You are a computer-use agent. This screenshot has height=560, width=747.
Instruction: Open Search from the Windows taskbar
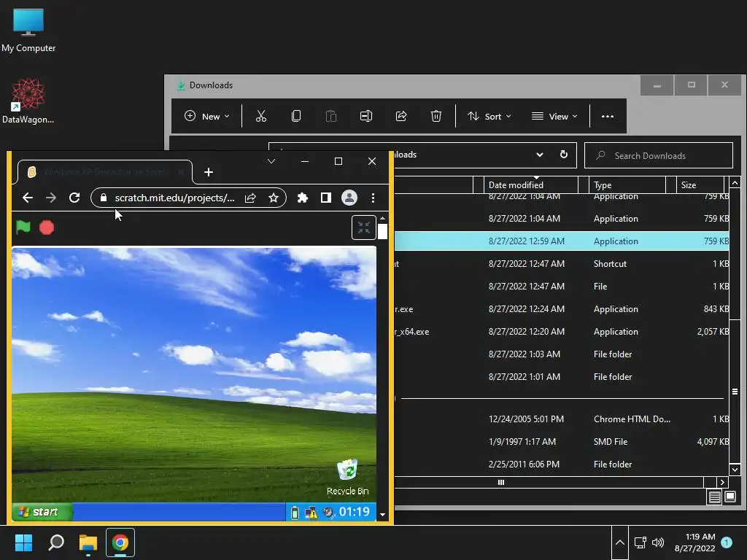(x=56, y=542)
